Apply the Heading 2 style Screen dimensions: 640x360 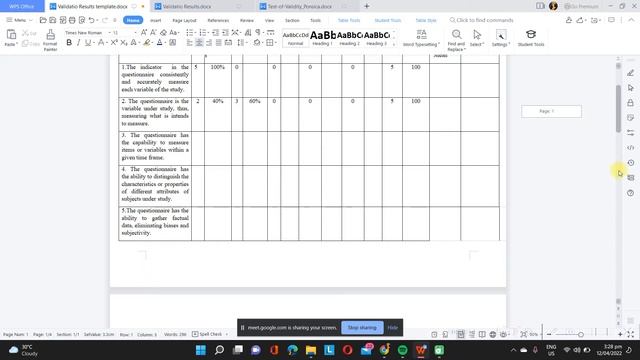[350, 38]
